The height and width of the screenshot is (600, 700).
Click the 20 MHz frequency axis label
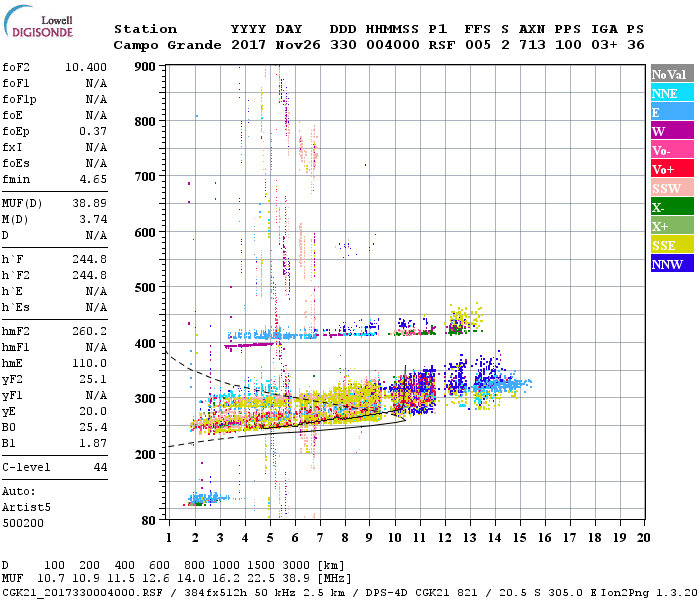point(644,537)
